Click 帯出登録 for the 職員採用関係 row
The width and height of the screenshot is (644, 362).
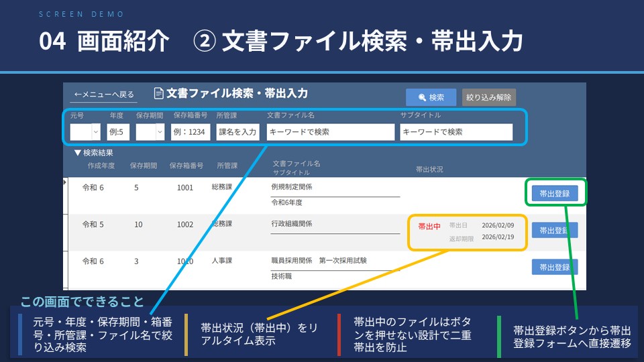(554, 267)
